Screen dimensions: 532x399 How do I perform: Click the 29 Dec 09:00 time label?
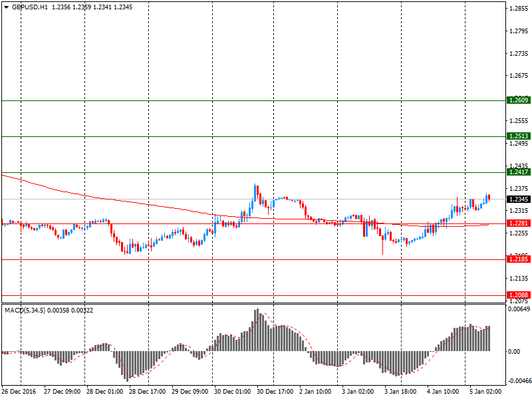coord(190,392)
